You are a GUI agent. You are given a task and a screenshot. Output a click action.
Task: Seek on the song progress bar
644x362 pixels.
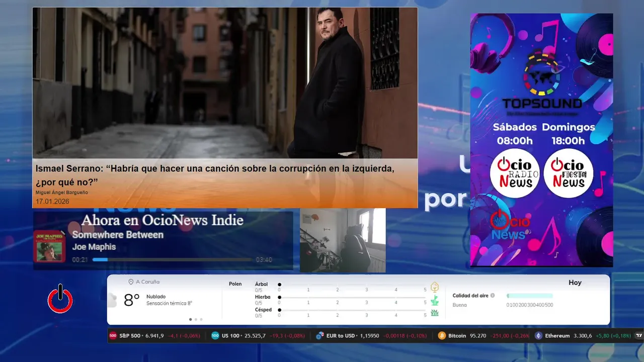pos(172,260)
